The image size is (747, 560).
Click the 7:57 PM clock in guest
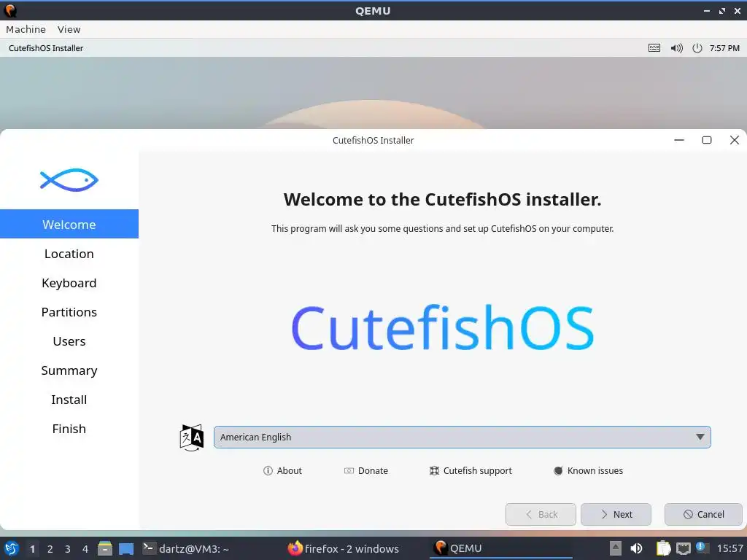point(724,48)
